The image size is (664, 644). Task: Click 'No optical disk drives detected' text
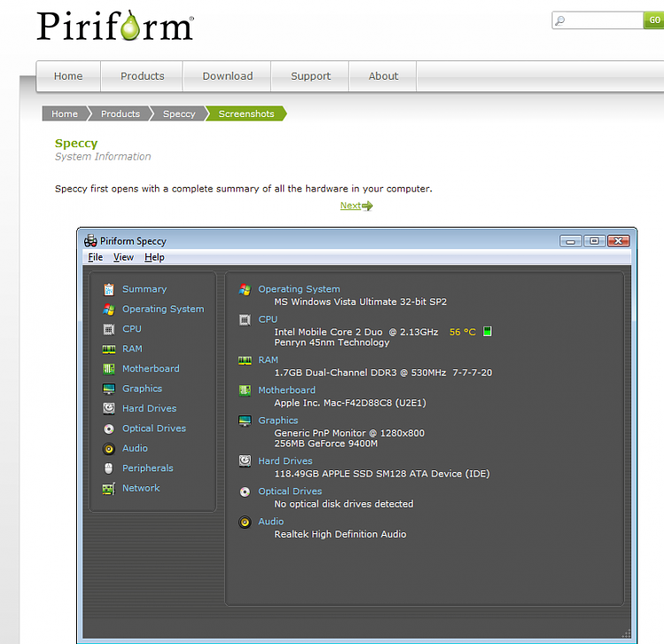tap(344, 504)
